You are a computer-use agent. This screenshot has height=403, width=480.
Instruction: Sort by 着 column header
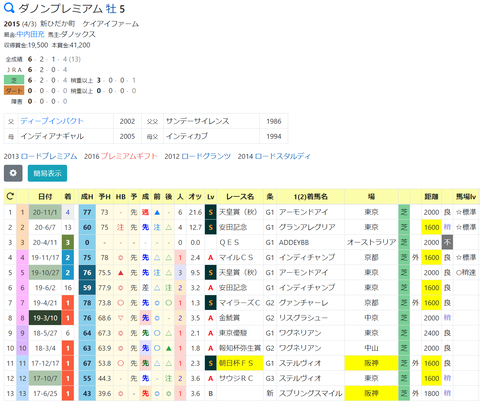pyautogui.click(x=68, y=196)
